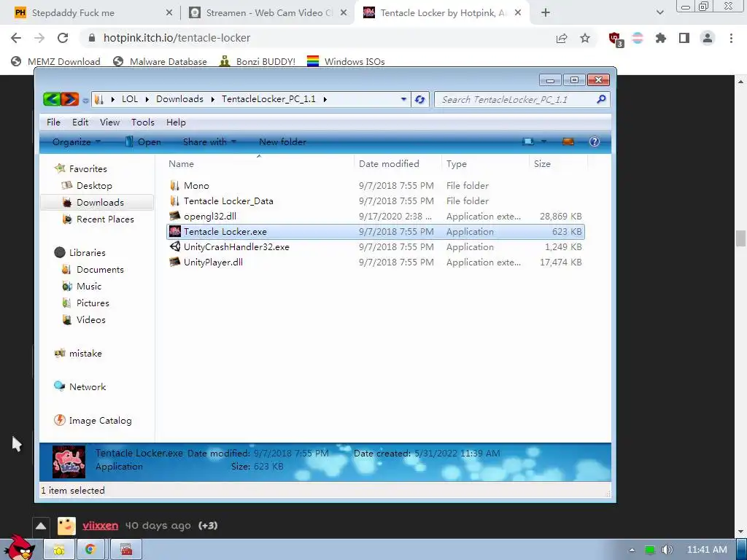
Task: Open the Tools menu
Action: [142, 122]
